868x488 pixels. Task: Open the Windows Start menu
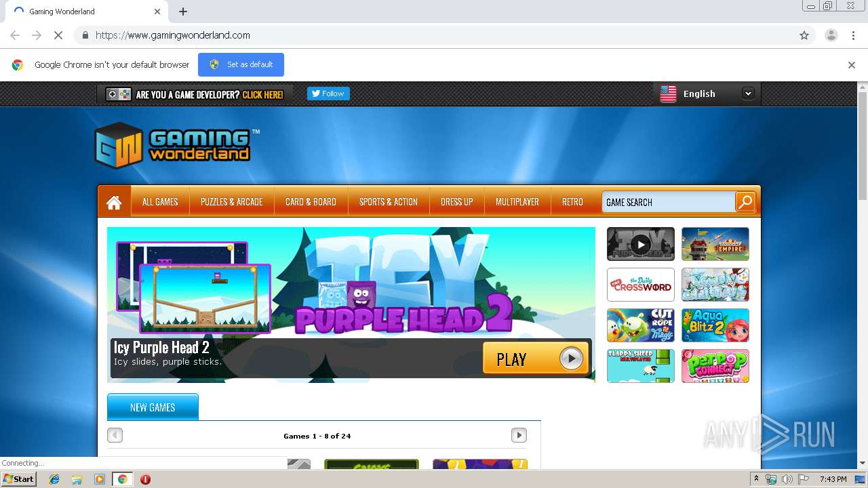pos(19,479)
